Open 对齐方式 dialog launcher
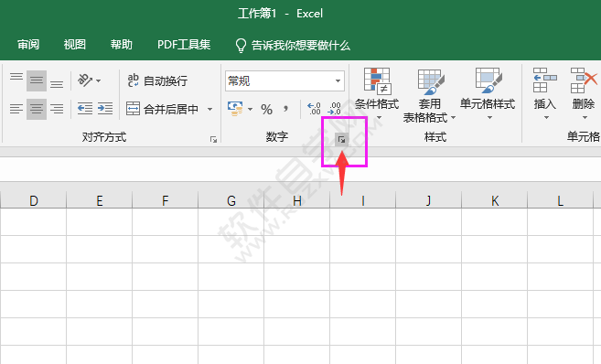 [x=213, y=139]
